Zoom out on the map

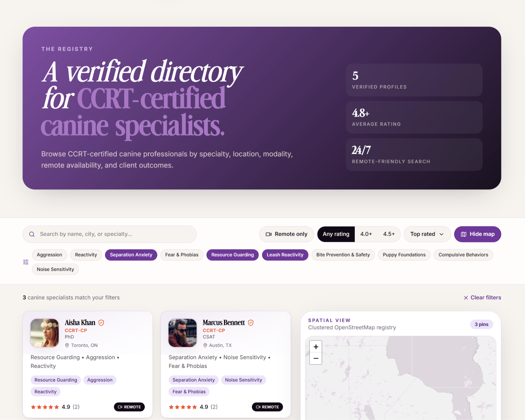pos(316,358)
